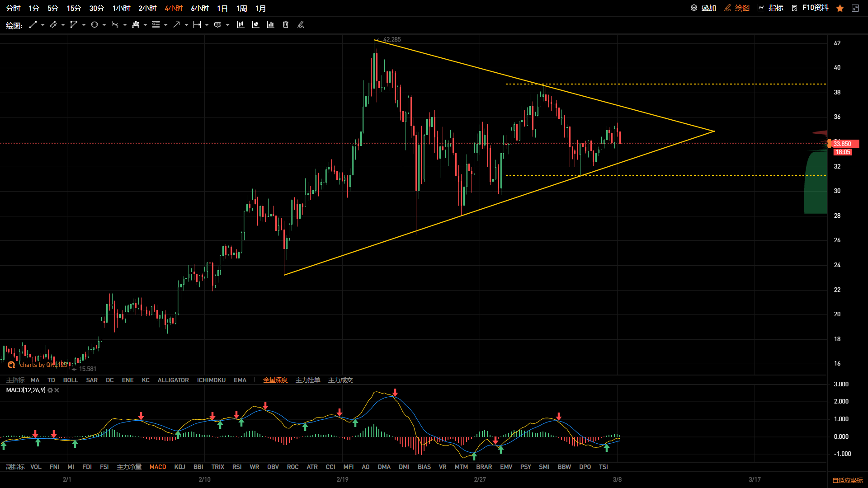This screenshot has width=868, height=488.
Task: Add the chart to favorites with the star
Action: click(x=840, y=8)
